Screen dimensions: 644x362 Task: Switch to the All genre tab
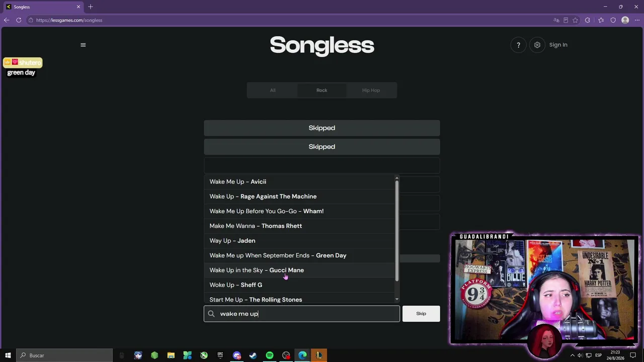coord(273,90)
